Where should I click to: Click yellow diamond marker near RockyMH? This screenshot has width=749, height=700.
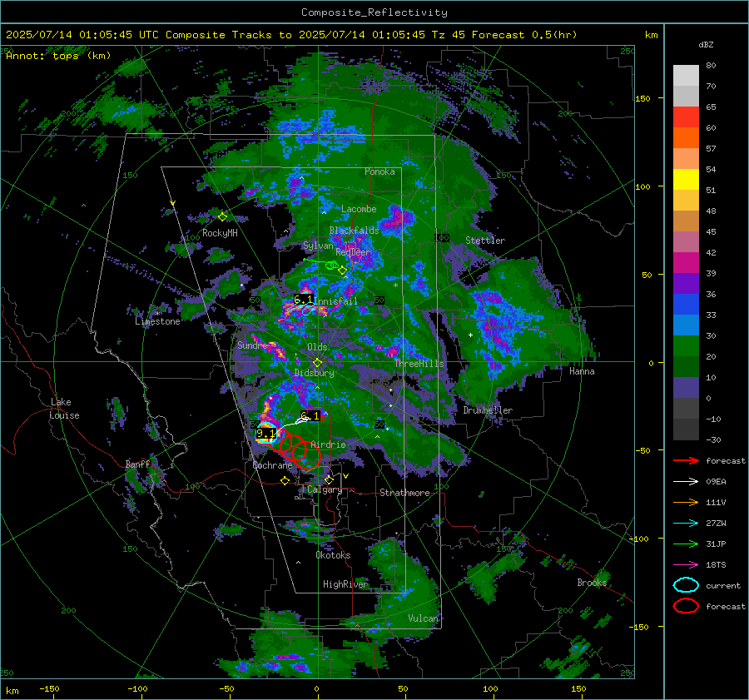tap(222, 217)
